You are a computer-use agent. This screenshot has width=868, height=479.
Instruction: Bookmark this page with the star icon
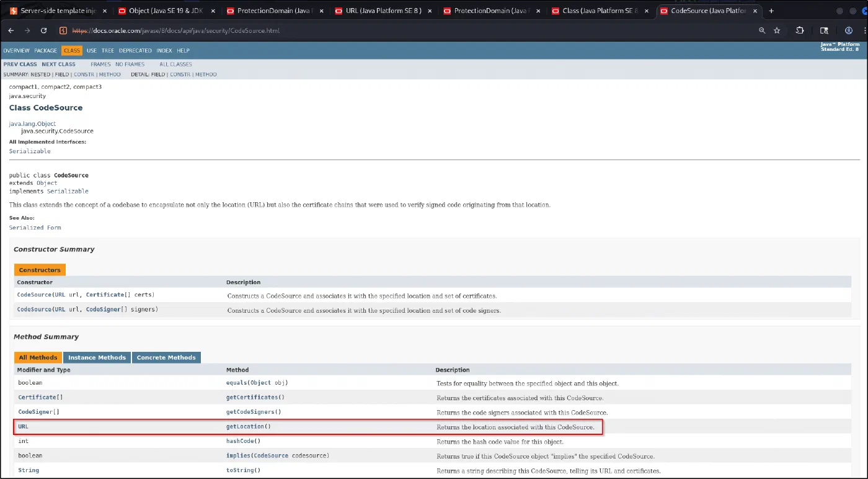pos(777,30)
